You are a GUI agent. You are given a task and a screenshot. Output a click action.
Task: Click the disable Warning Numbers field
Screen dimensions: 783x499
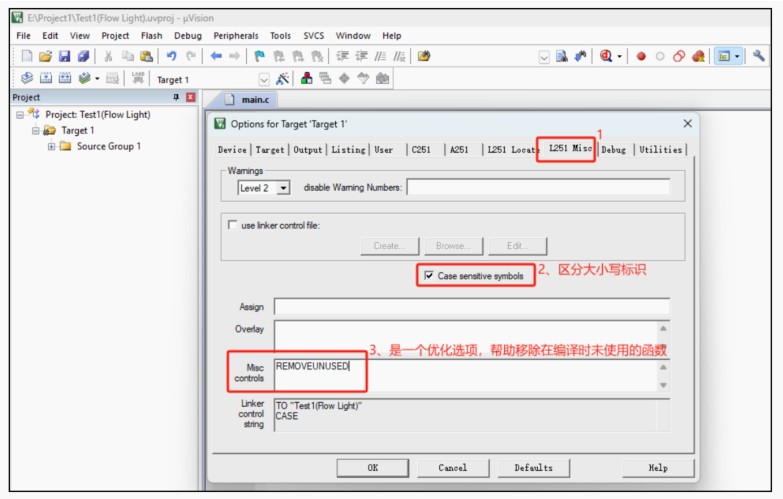pyautogui.click(x=537, y=187)
